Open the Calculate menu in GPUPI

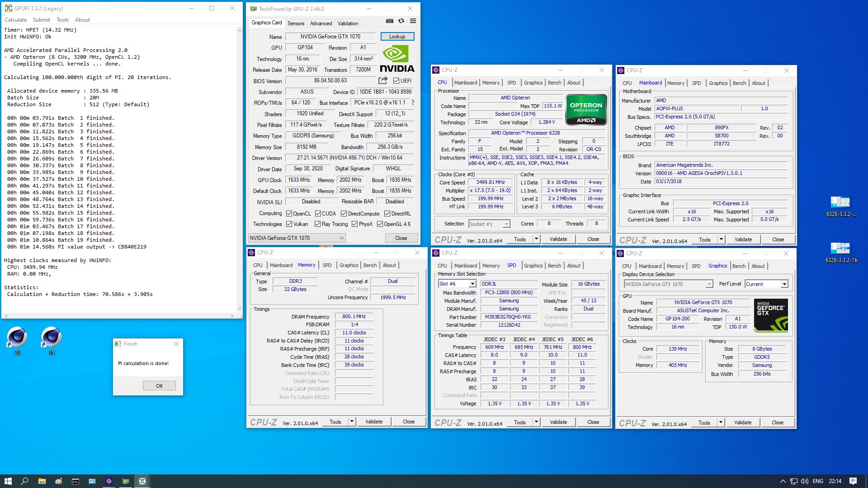[15, 20]
